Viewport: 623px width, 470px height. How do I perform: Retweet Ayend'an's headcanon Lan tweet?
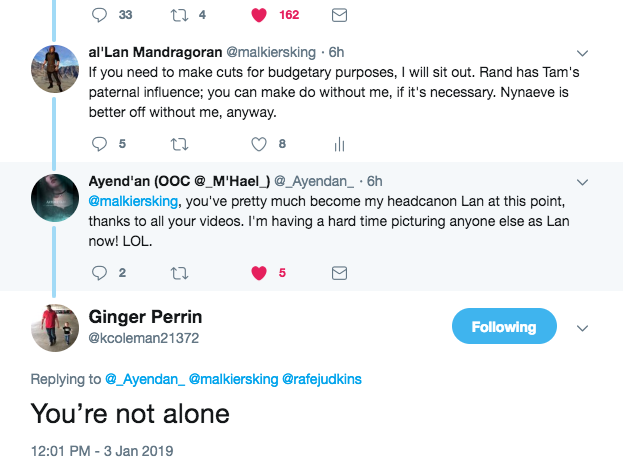(x=180, y=272)
